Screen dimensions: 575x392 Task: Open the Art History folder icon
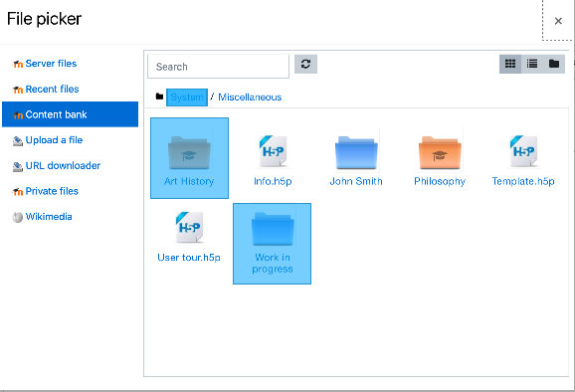pyautogui.click(x=189, y=152)
